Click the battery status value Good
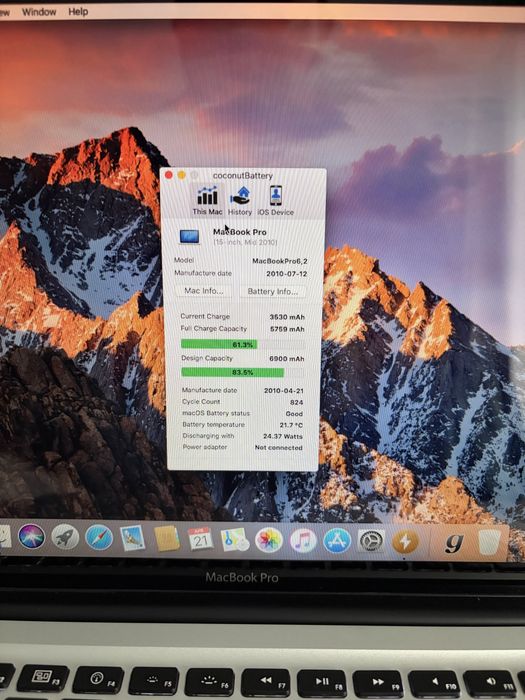Image resolution: width=525 pixels, height=700 pixels. (x=294, y=414)
